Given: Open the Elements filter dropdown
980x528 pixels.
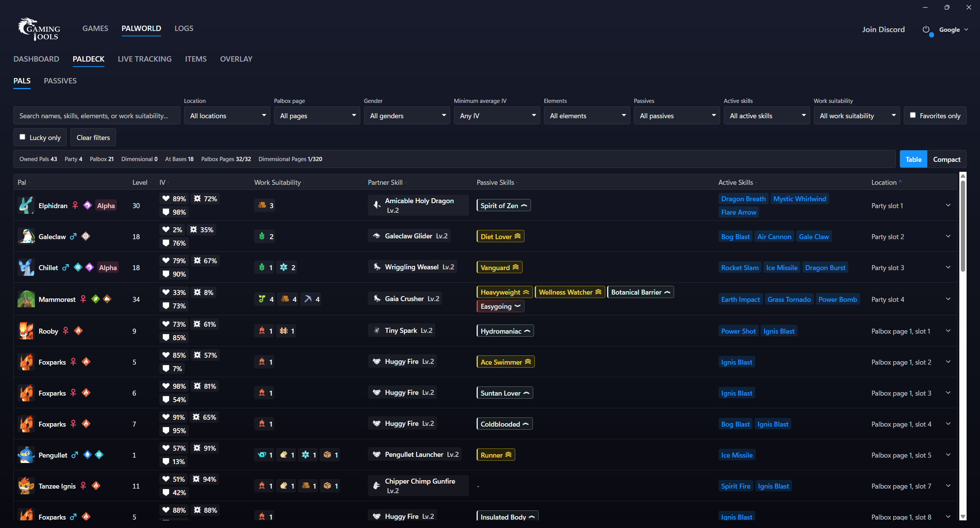Looking at the screenshot, I should (587, 116).
